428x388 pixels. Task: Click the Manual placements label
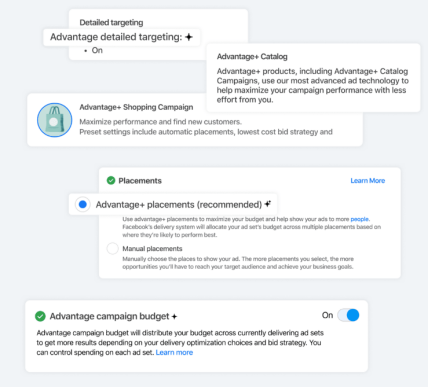(152, 249)
